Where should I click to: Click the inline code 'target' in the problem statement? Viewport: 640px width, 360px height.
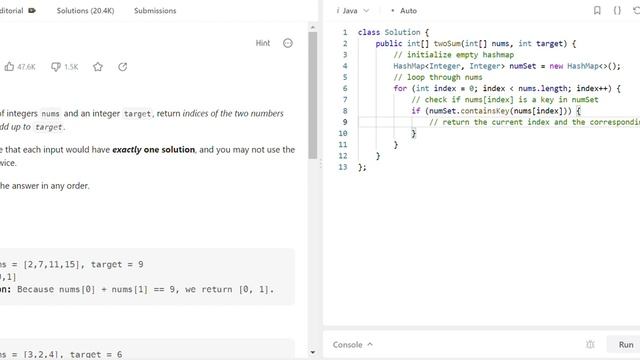pyautogui.click(x=137, y=113)
